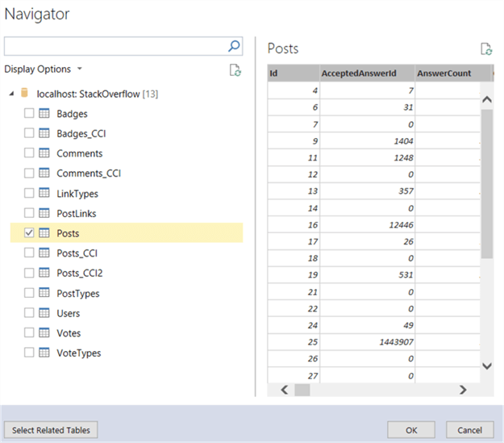Click the Comments_CCI table icon
The width and height of the screenshot is (504, 443).
coord(44,173)
